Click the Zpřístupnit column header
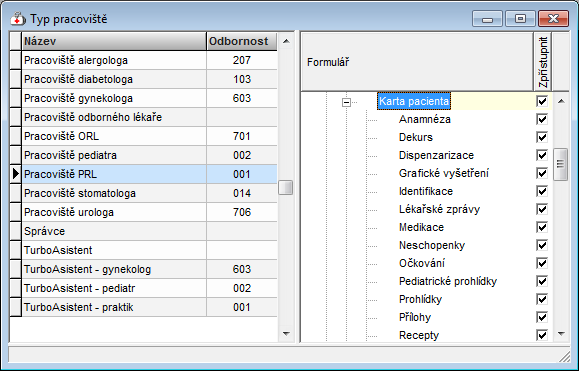579x371 pixels. (x=542, y=62)
